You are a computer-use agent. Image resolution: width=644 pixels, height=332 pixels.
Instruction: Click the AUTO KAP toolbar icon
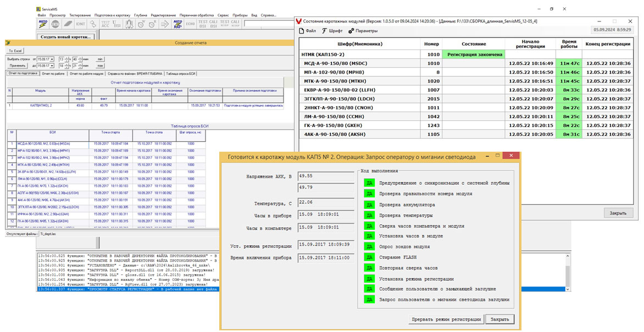177,24
